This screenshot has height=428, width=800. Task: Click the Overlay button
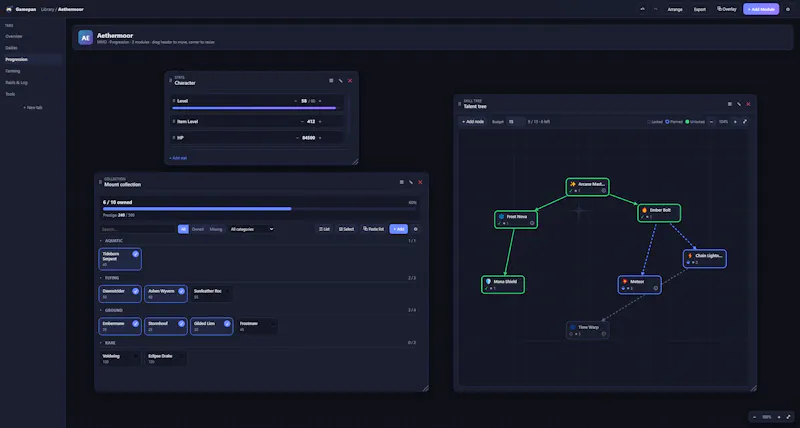pos(727,9)
